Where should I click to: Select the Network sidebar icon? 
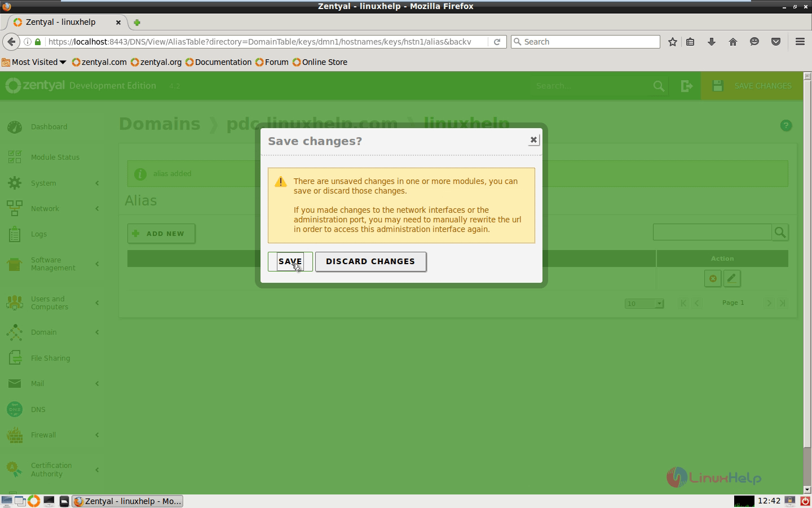point(15,208)
